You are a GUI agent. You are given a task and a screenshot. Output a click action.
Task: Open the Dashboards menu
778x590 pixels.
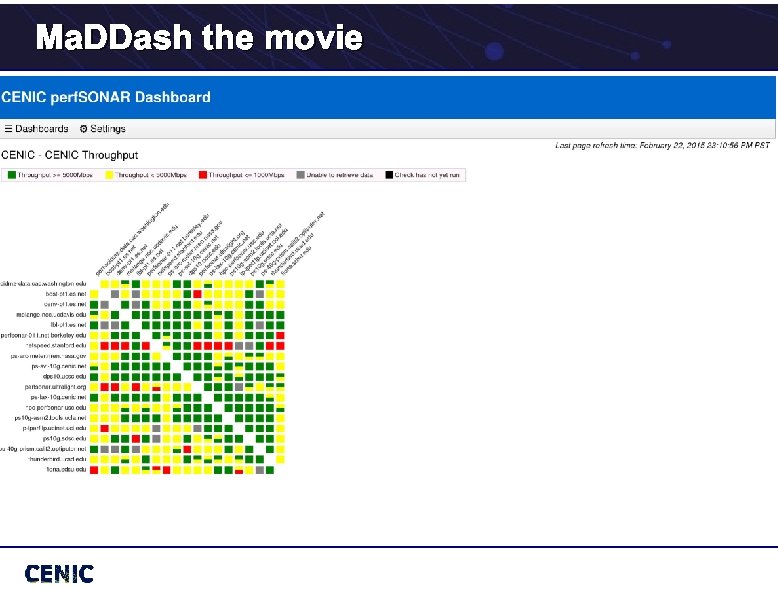tap(36, 129)
